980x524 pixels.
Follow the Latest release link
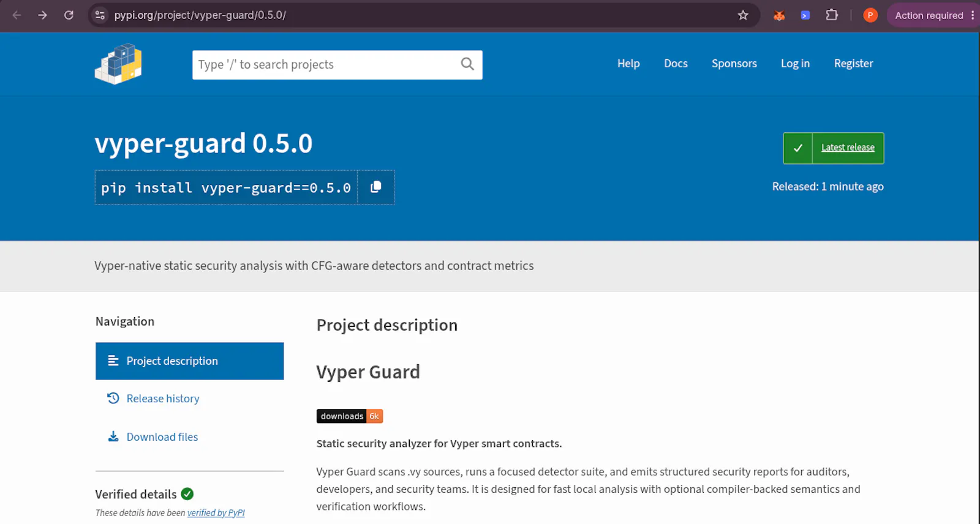(848, 148)
